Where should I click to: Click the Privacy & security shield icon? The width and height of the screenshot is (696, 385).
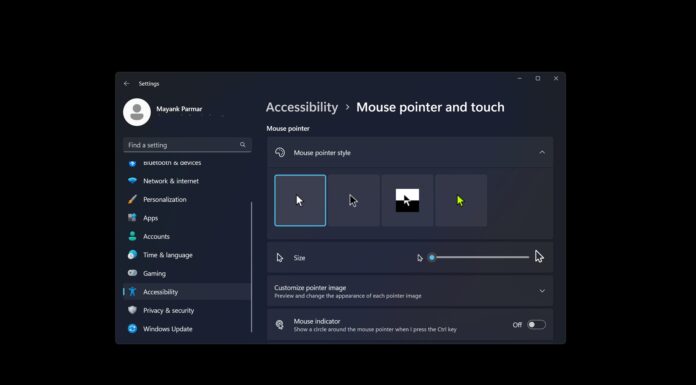pos(132,310)
